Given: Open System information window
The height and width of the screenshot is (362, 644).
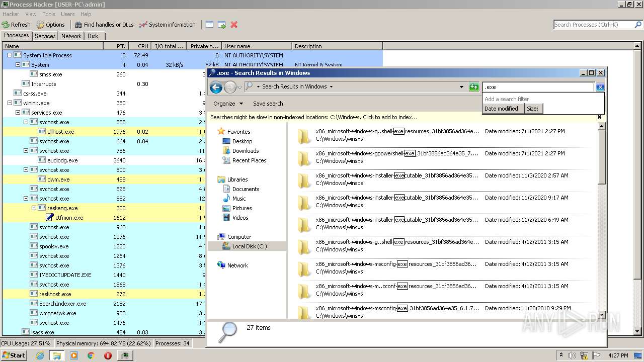Looking at the screenshot, I should click(168, 25).
